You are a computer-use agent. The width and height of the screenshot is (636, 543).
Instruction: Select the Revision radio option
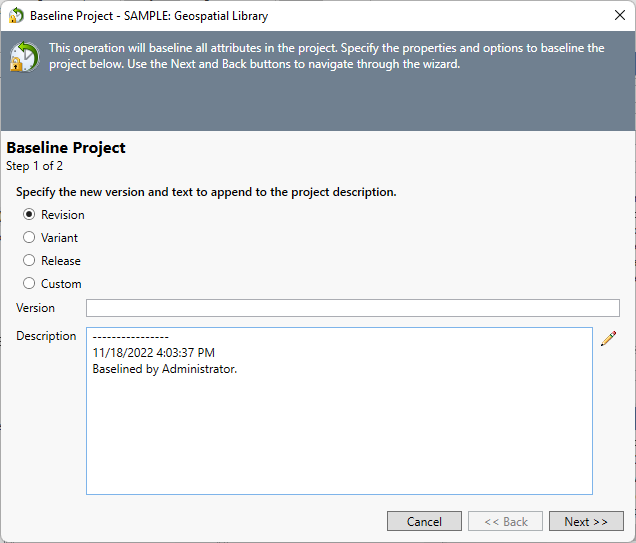pos(29,215)
